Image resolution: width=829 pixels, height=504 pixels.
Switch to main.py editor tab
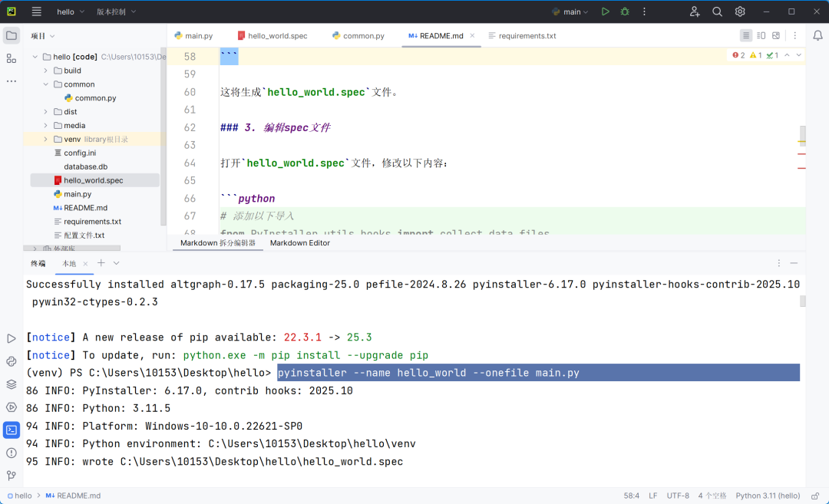(193, 36)
